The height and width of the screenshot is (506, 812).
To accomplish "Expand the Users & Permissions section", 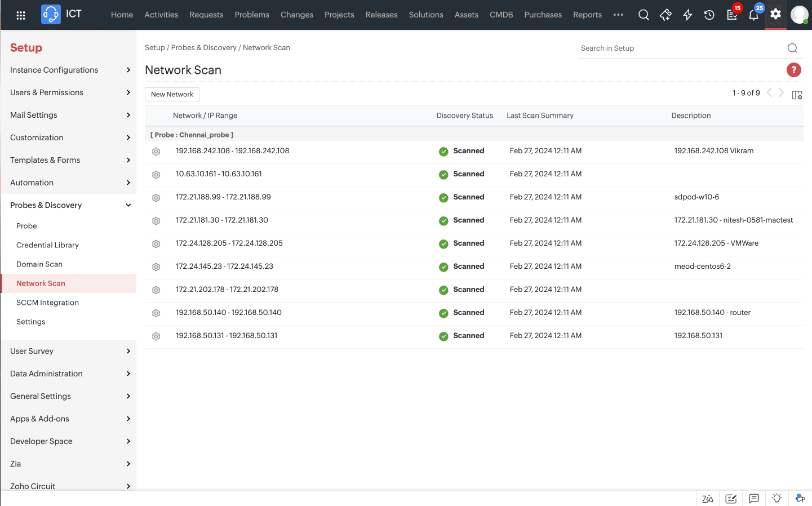I will pos(128,92).
